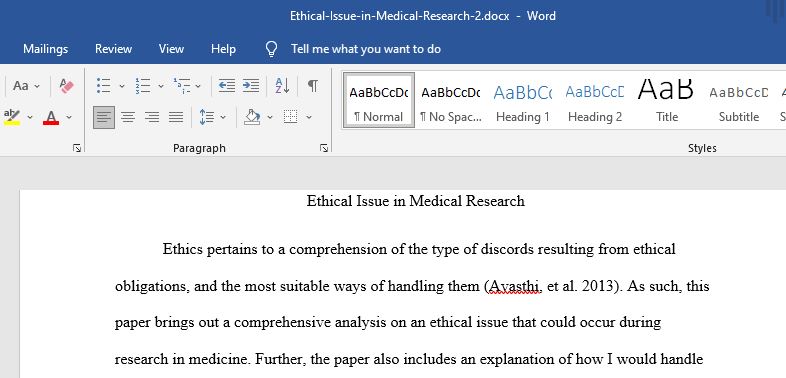Apply the Title style
The height and width of the screenshot is (378, 786).
pyautogui.click(x=667, y=100)
